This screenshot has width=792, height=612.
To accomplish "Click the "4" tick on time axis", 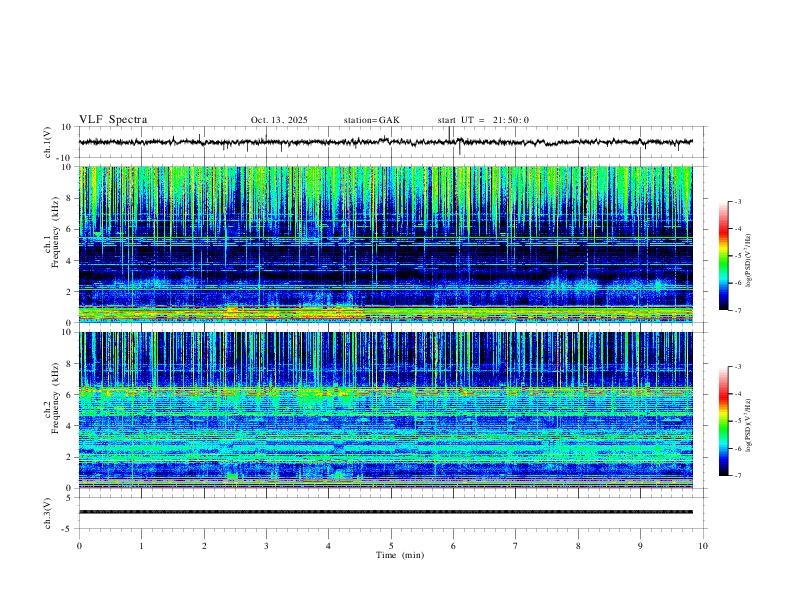I will coord(328,546).
